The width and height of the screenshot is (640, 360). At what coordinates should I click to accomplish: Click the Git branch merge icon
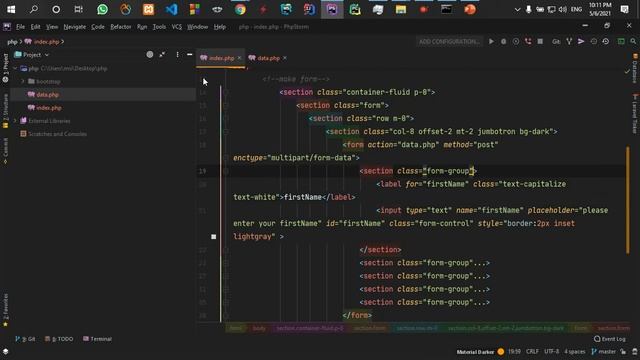[x=569, y=42]
